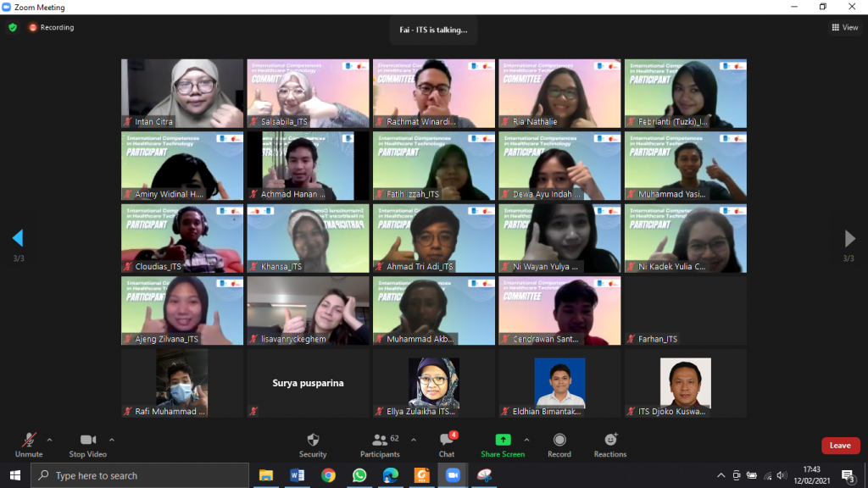868x488 pixels.
Task: Open WhatsApp from the taskbar
Action: tap(359, 475)
